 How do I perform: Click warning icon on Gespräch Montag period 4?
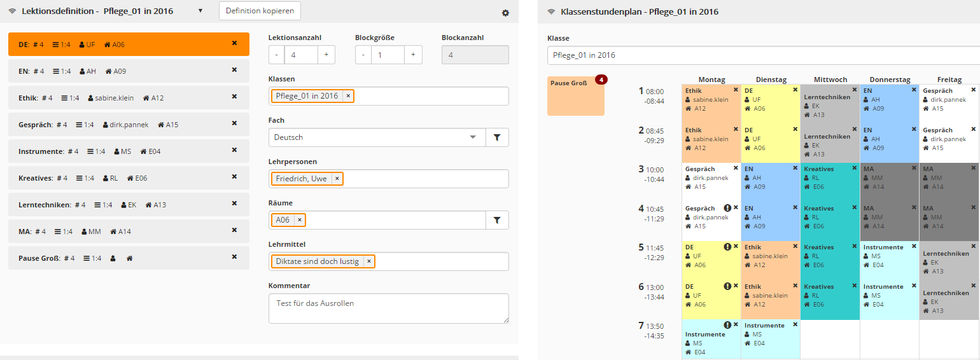(x=727, y=208)
